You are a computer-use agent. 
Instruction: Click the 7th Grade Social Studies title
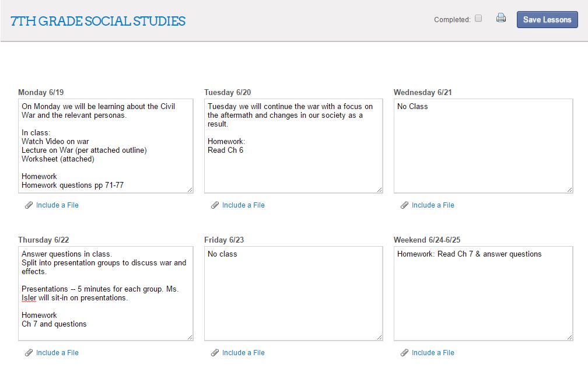(x=97, y=21)
